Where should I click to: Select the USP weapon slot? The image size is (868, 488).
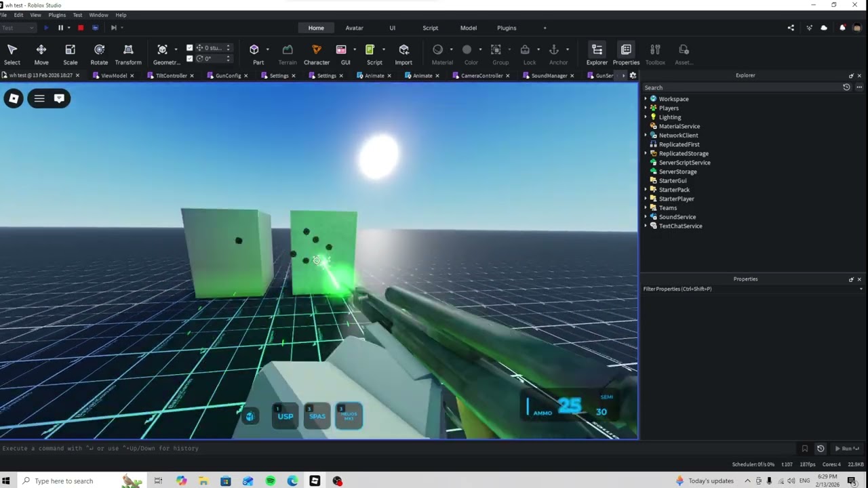point(285,415)
